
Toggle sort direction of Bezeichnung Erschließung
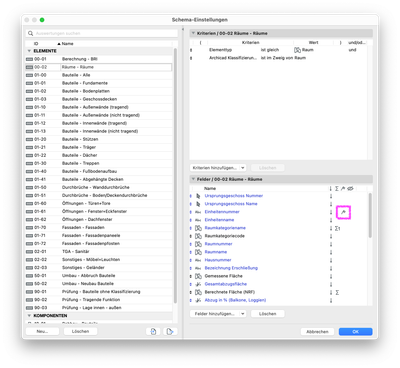coord(331,268)
